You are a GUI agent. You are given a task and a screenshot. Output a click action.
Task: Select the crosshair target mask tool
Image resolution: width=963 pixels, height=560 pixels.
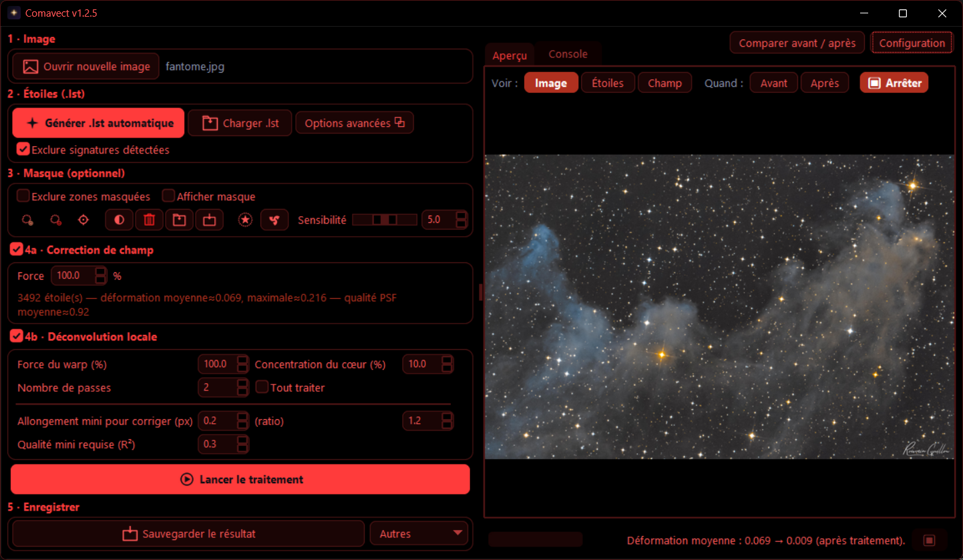(83, 220)
